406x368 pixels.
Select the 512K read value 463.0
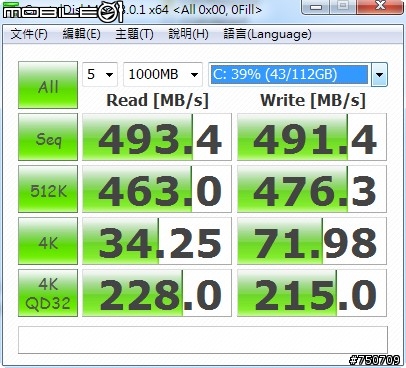pyautogui.click(x=157, y=189)
